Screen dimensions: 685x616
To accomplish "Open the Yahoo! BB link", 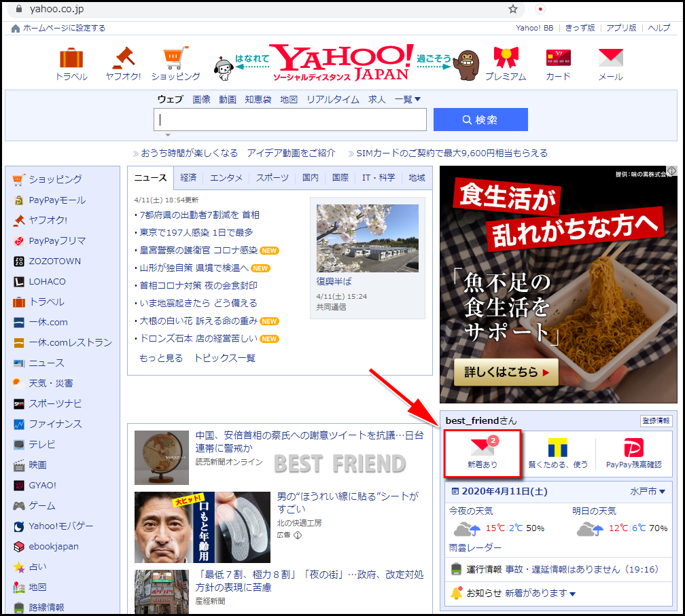I will tap(534, 28).
